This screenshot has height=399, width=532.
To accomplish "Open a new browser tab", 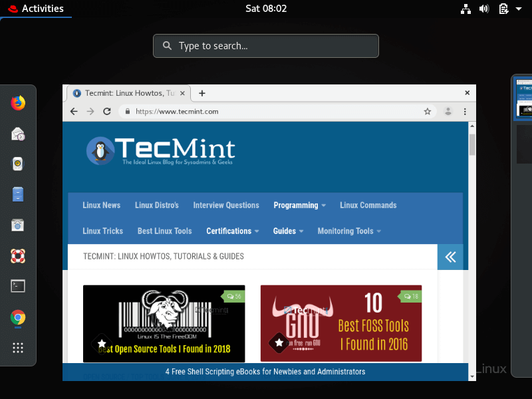I will point(202,93).
